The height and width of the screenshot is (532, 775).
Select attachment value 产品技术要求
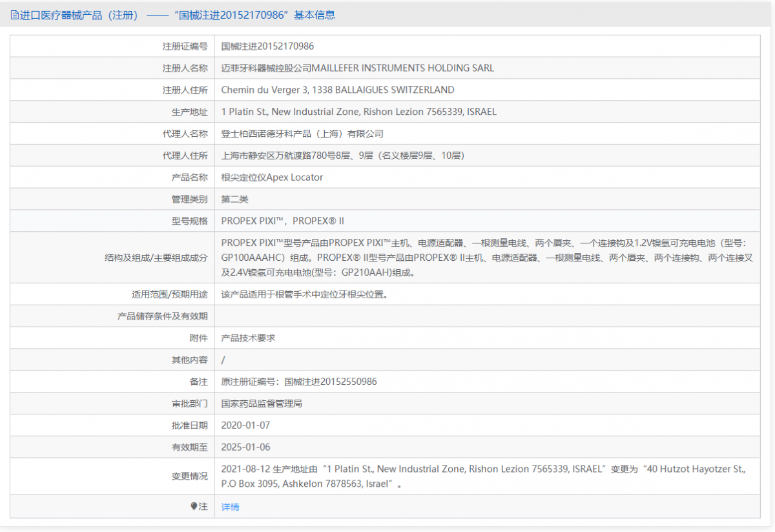click(248, 338)
